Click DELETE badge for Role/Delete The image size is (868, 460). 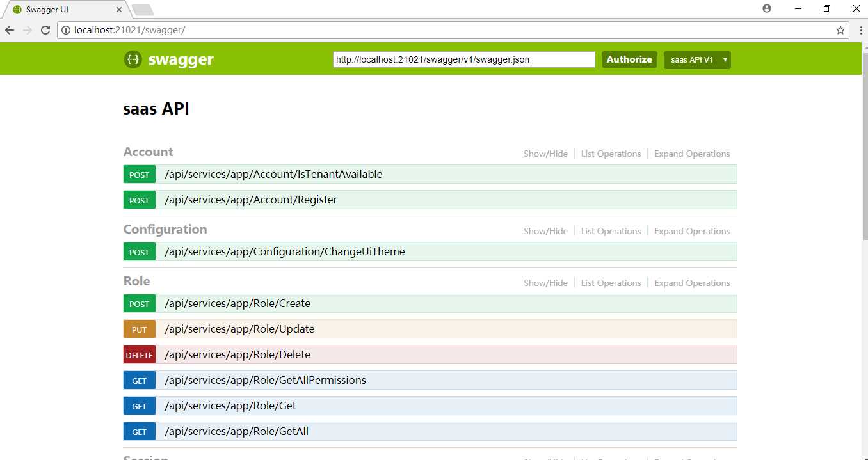click(140, 355)
